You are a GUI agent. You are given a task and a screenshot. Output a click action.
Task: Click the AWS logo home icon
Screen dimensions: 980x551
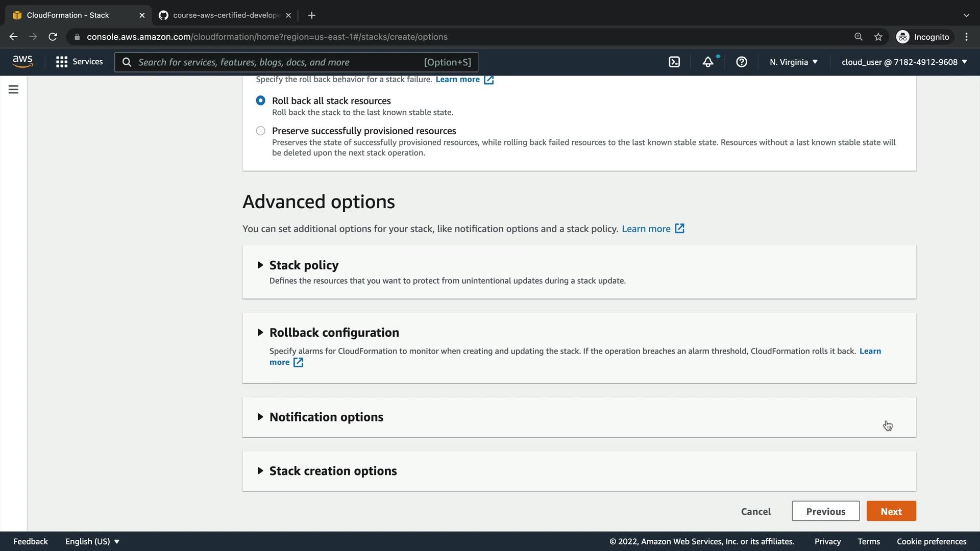(22, 61)
